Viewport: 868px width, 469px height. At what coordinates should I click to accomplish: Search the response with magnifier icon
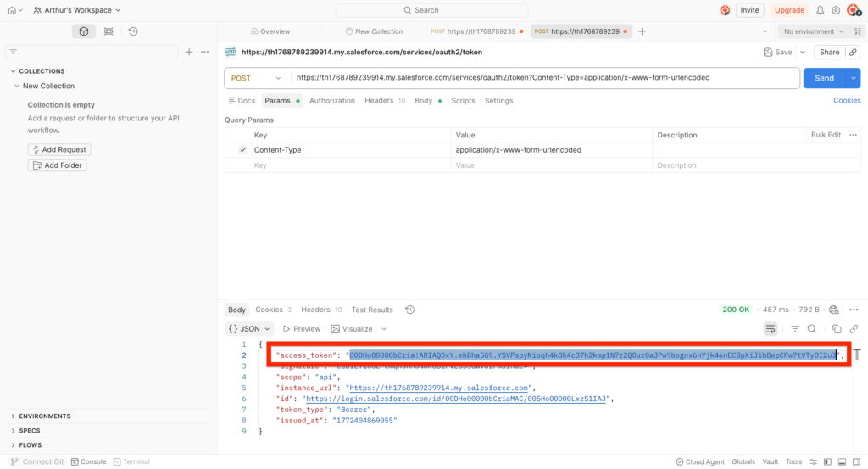click(x=812, y=329)
